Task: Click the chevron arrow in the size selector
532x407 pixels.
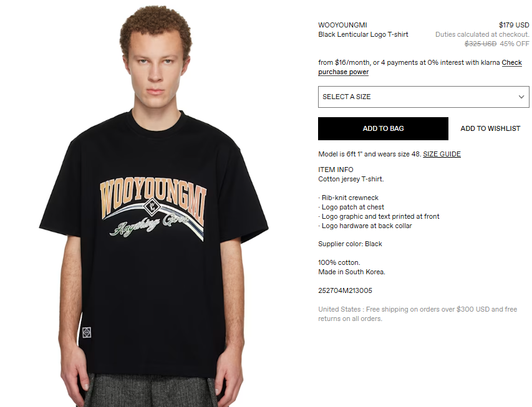Action: click(521, 97)
